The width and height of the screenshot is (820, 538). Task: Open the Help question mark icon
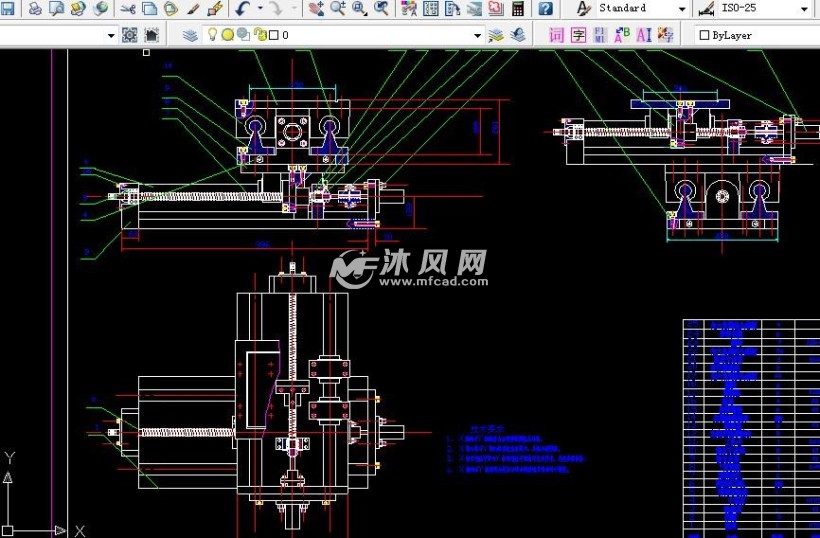click(546, 9)
